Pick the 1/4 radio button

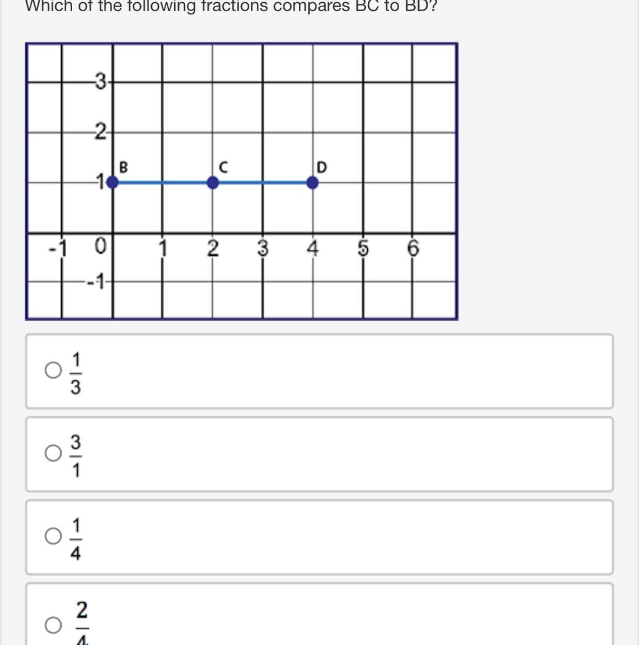[53, 536]
